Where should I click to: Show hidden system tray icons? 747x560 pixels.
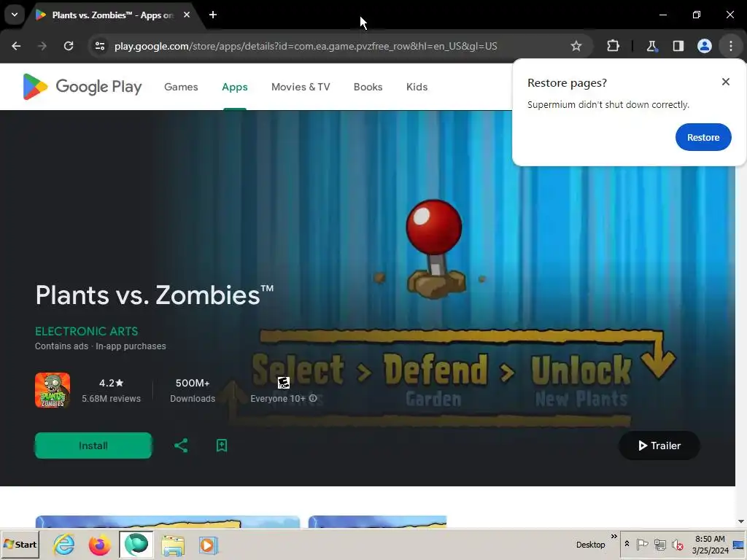point(627,544)
